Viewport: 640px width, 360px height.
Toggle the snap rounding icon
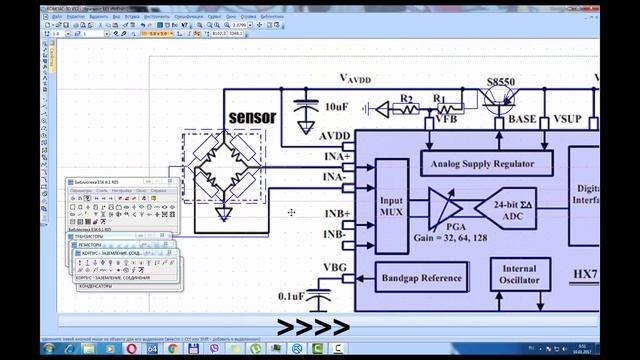pyautogui.click(x=196, y=33)
